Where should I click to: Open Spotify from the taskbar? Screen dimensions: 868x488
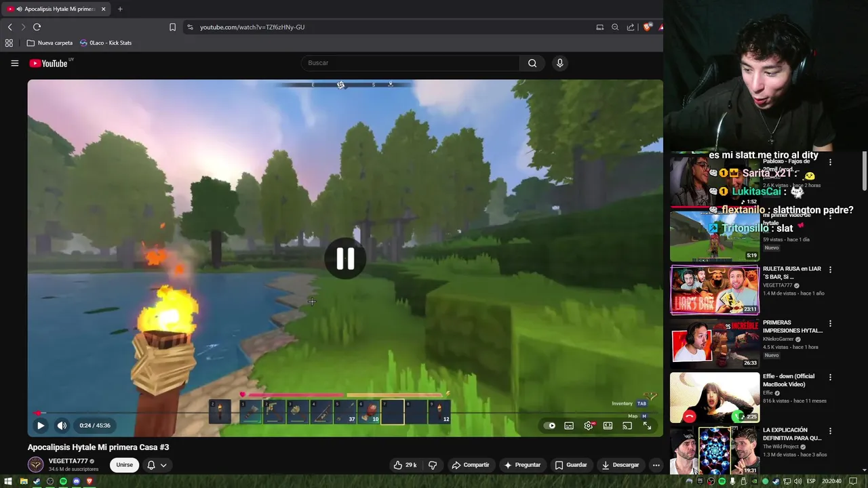pos(63,481)
